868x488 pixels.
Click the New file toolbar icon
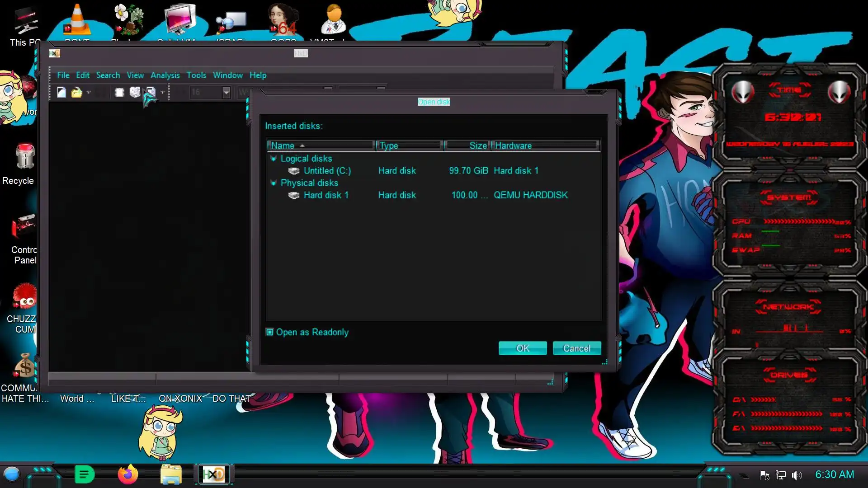click(x=61, y=93)
